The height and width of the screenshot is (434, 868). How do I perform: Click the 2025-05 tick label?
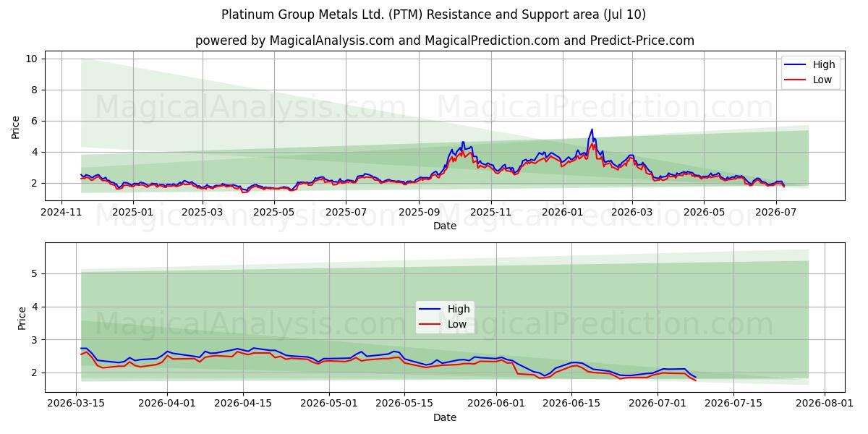275,212
